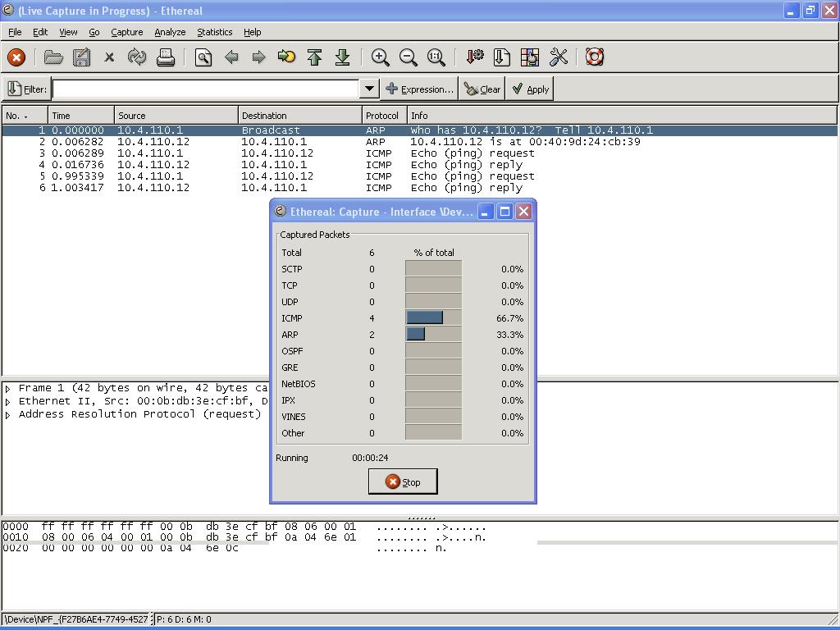Open Preferences via wrench-screwdriver icon
Viewport: 840px width, 630px height.
click(x=559, y=57)
